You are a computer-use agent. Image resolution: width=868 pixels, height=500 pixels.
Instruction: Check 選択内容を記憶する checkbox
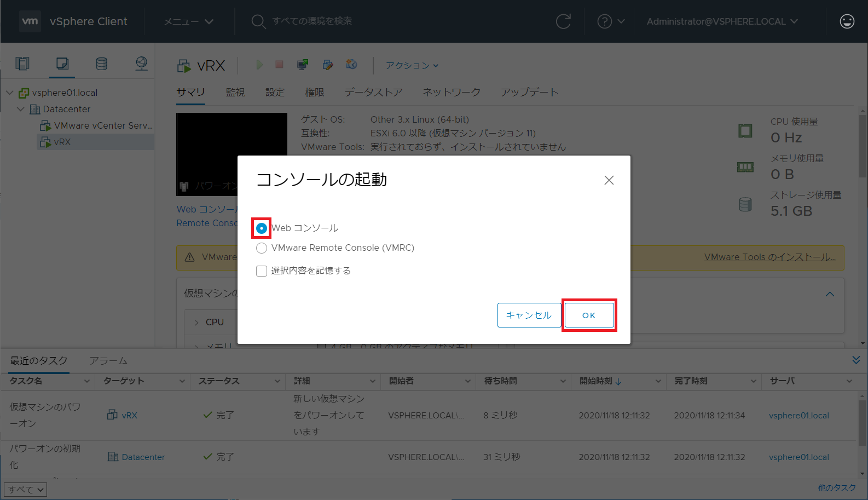coord(262,271)
